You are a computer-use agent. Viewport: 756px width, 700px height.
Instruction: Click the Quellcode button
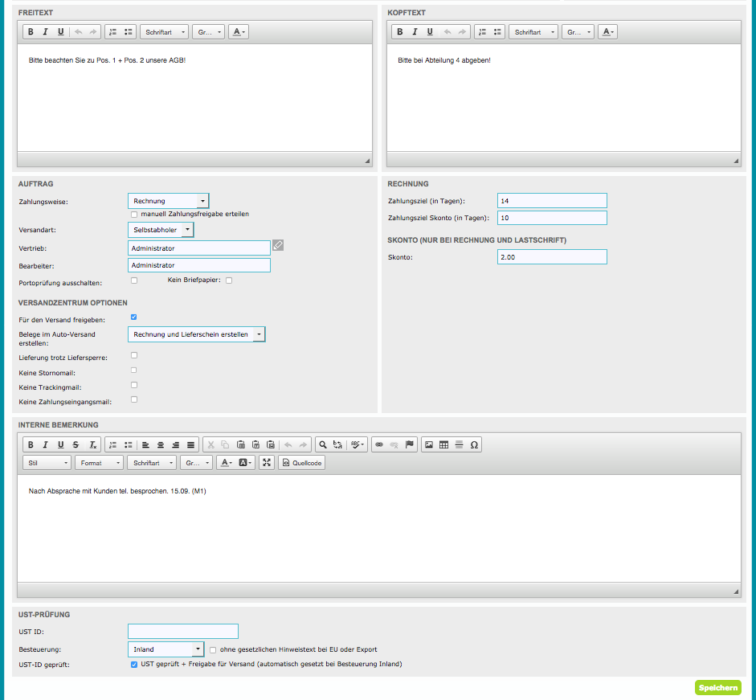(x=301, y=463)
